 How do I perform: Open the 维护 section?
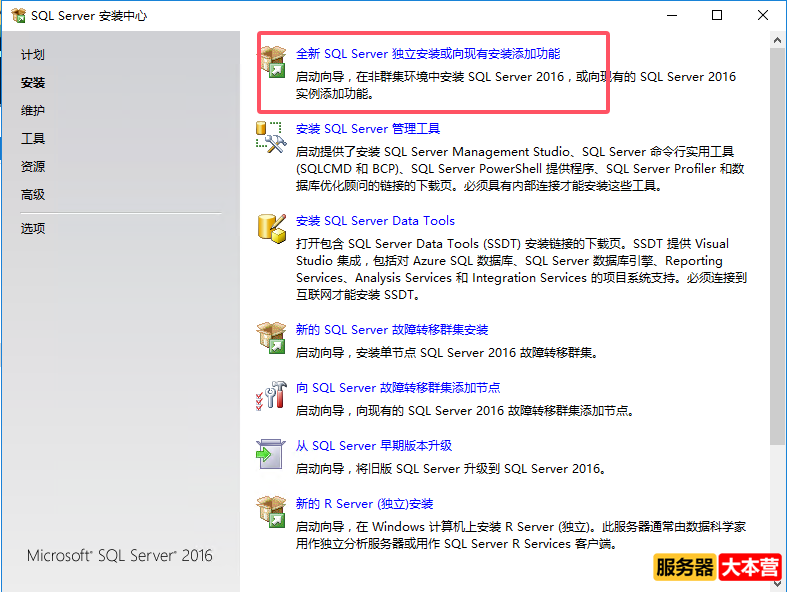(33, 110)
